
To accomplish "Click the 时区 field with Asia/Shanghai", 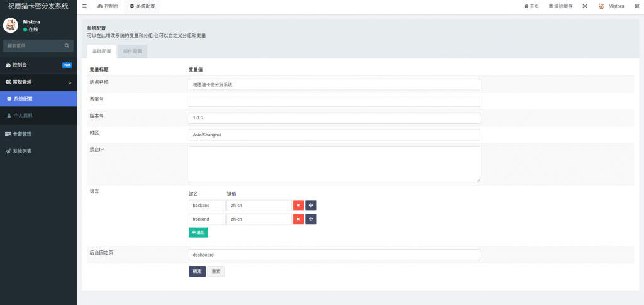I will click(x=335, y=135).
